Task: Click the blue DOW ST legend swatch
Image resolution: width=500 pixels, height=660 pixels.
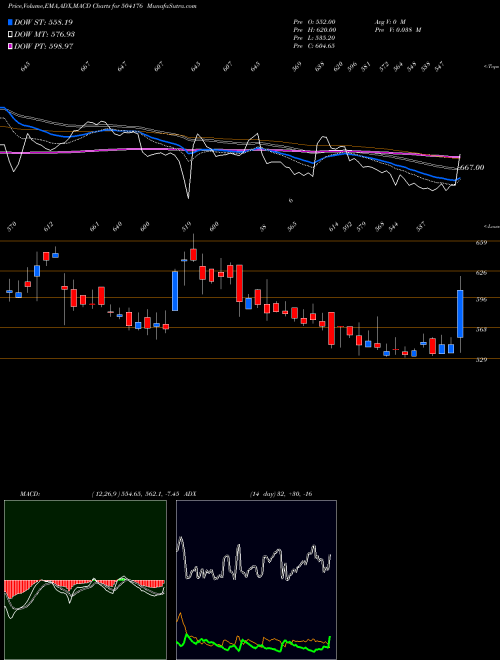Action: tap(10, 22)
